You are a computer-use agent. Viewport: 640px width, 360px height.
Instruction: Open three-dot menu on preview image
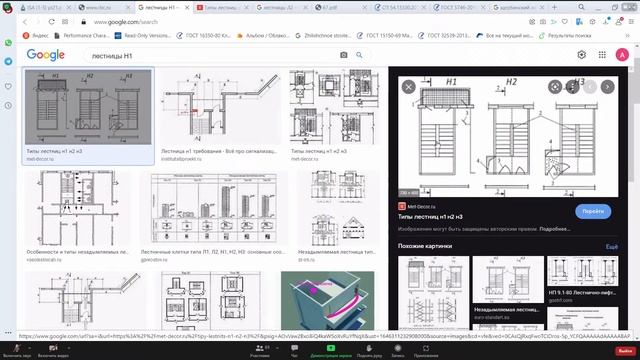pos(572,87)
